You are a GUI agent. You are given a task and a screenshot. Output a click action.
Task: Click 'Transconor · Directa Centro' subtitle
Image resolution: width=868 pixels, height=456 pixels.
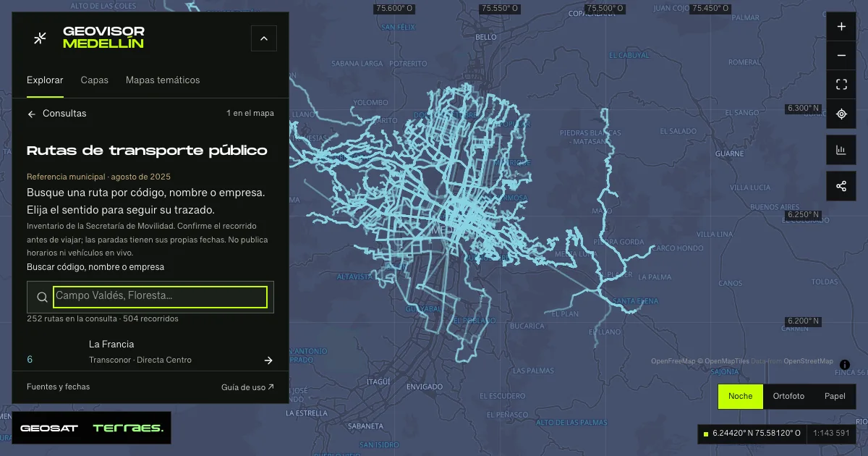pos(140,360)
